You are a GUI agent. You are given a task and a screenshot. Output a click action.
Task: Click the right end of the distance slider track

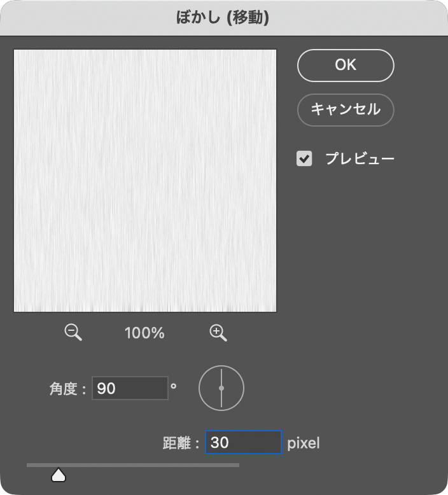coord(237,465)
